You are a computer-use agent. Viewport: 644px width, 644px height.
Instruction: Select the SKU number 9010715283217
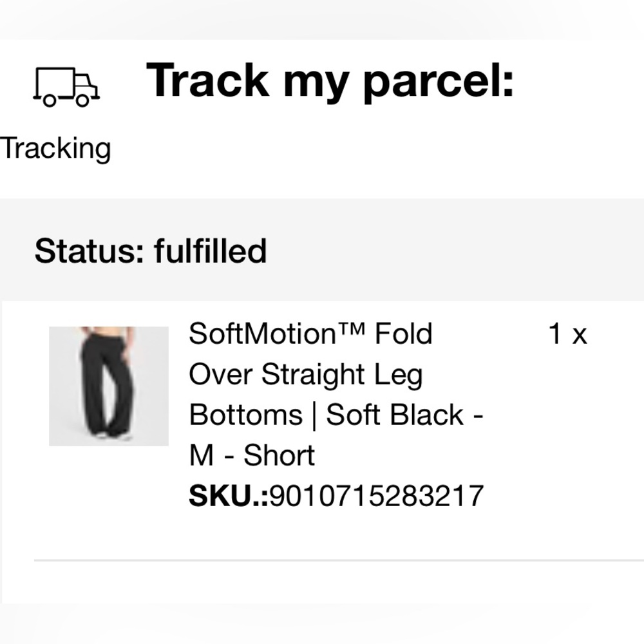pos(376,496)
